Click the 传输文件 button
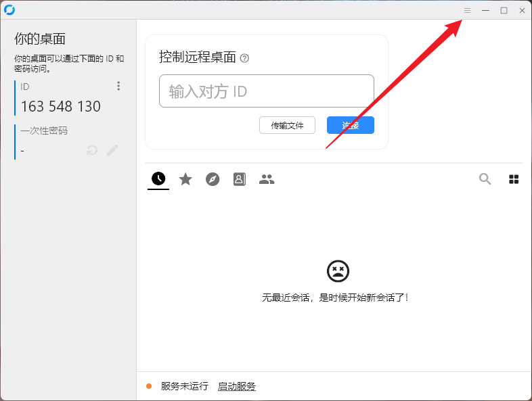 click(x=287, y=125)
